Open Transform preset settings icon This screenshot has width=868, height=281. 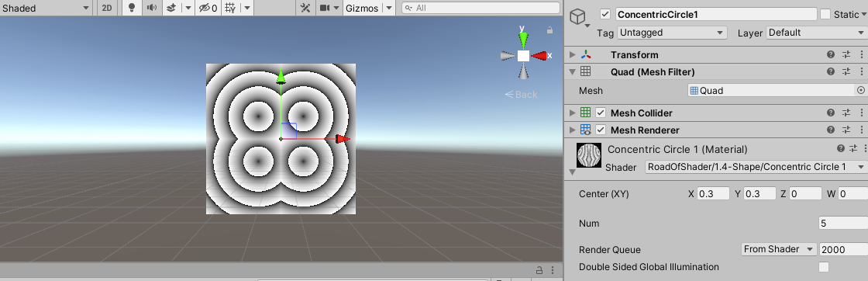click(x=846, y=54)
